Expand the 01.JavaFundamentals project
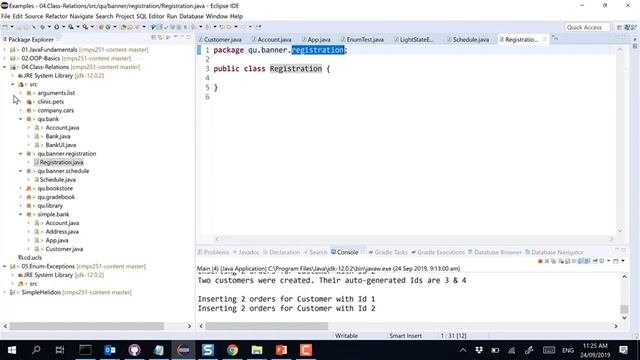The height and width of the screenshot is (360, 640). click(x=5, y=50)
